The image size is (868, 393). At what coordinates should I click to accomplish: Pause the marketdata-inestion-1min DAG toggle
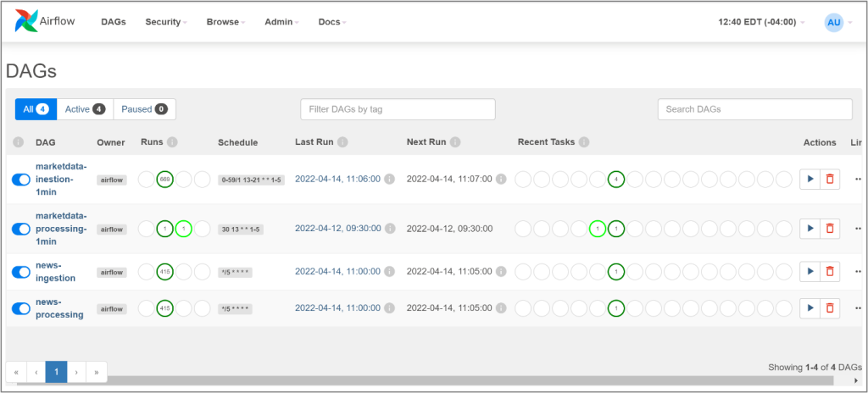[x=21, y=180]
